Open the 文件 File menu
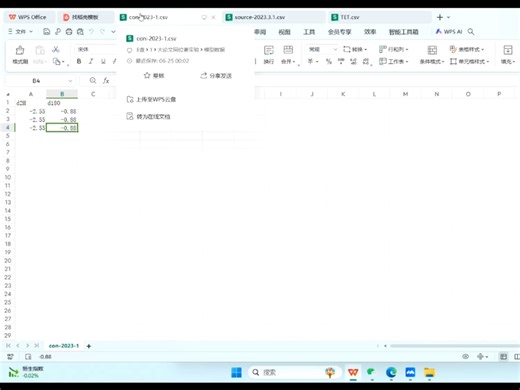This screenshot has height=390, width=520. click(20, 32)
